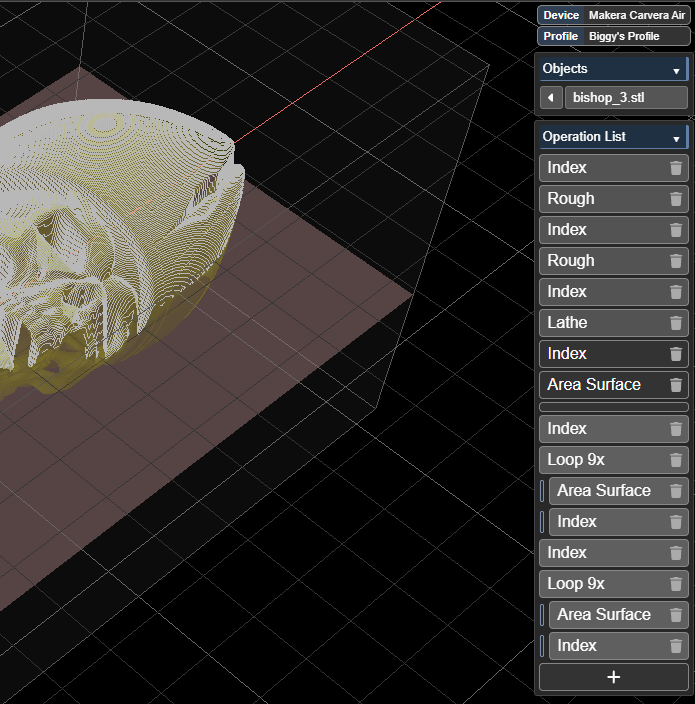The height and width of the screenshot is (704, 695).
Task: Select the Lathe operation
Action: point(600,323)
